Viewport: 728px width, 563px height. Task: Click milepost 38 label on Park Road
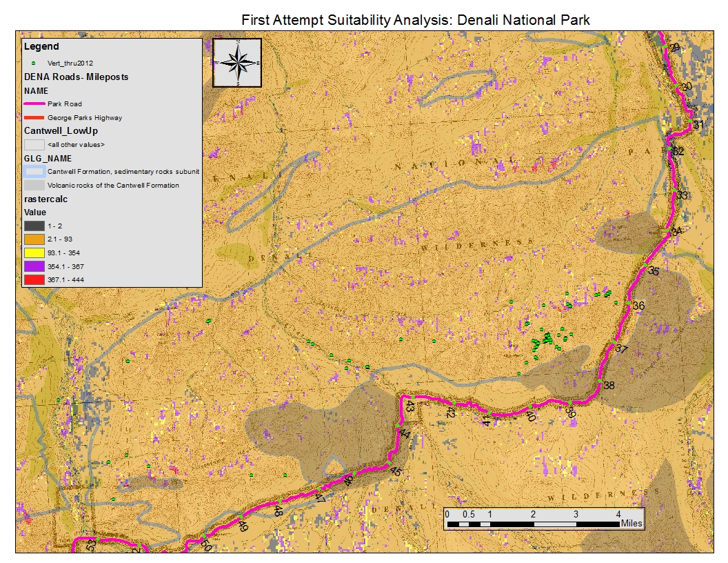[609, 385]
